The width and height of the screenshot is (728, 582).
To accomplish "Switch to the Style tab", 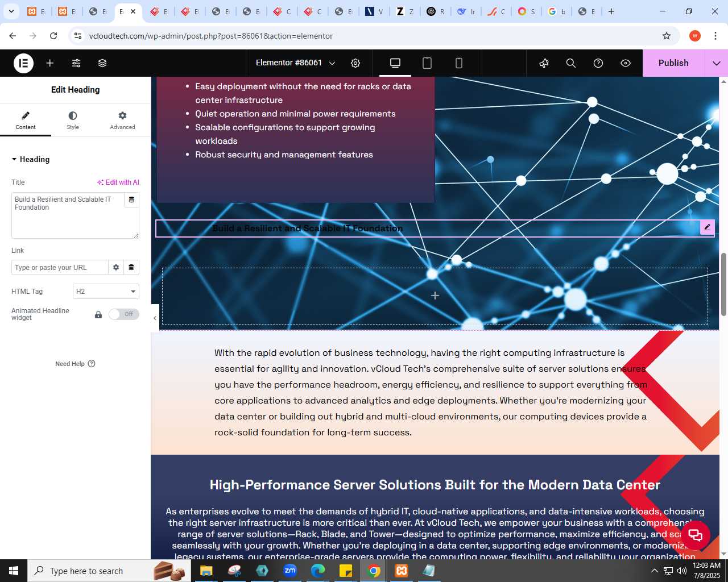I will [73, 120].
